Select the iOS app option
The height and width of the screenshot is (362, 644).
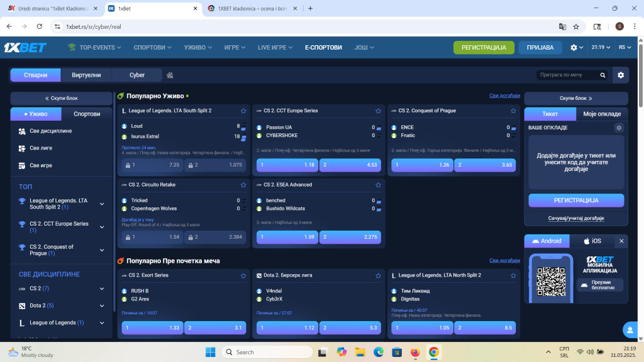point(592,241)
